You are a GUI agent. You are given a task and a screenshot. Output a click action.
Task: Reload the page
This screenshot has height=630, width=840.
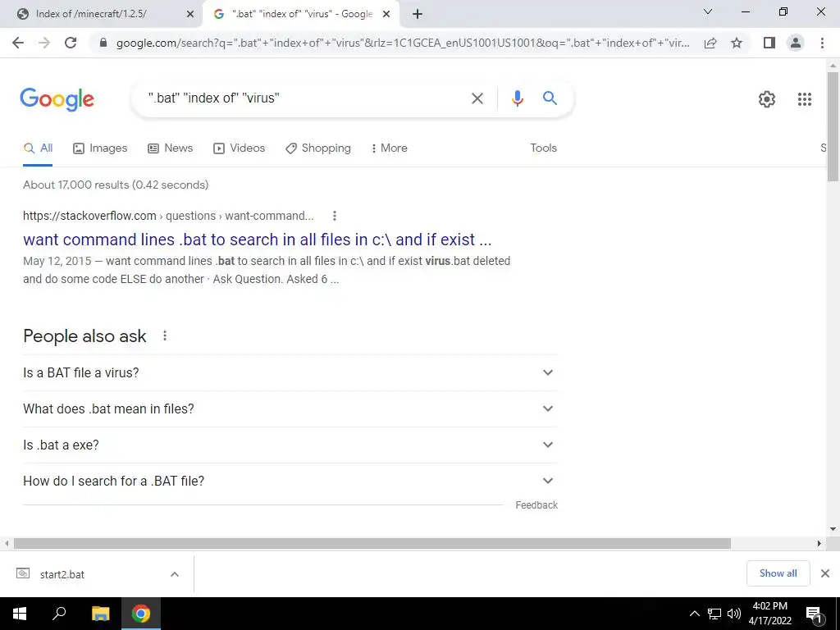[71, 43]
